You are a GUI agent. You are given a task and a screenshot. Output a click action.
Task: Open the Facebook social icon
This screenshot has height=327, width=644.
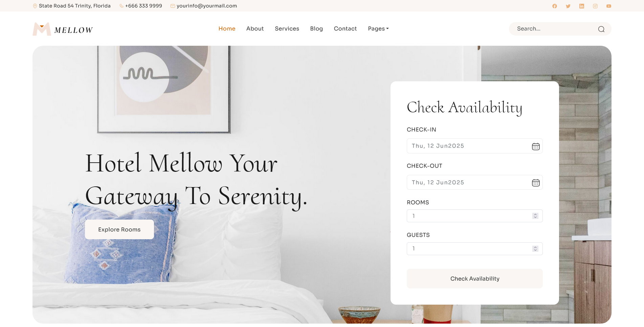pos(554,6)
